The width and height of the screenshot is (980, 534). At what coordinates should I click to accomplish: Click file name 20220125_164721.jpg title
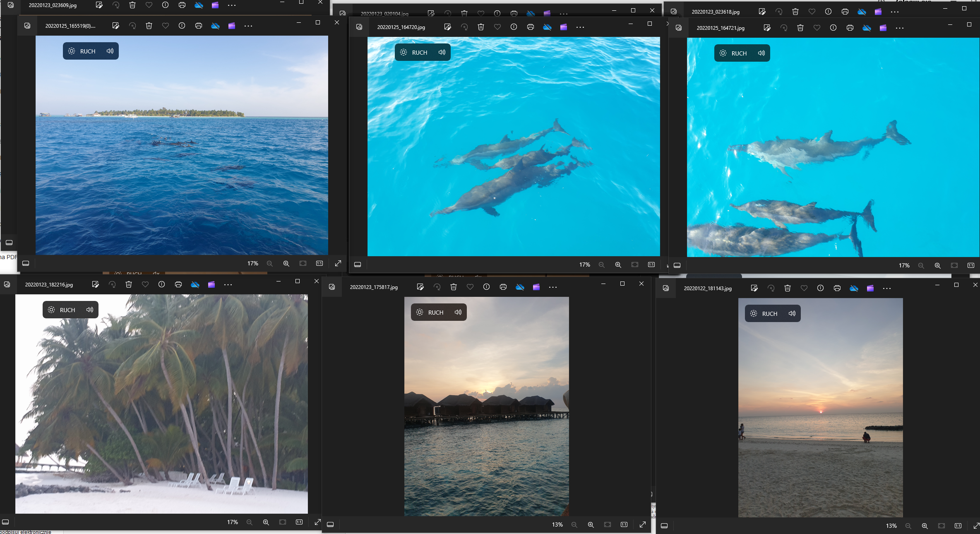[721, 28]
